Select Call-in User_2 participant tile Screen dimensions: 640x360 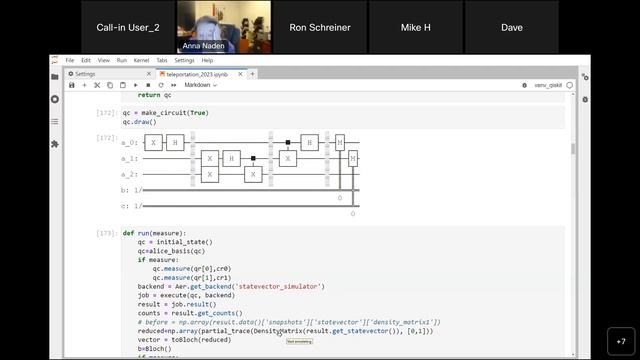tap(128, 27)
